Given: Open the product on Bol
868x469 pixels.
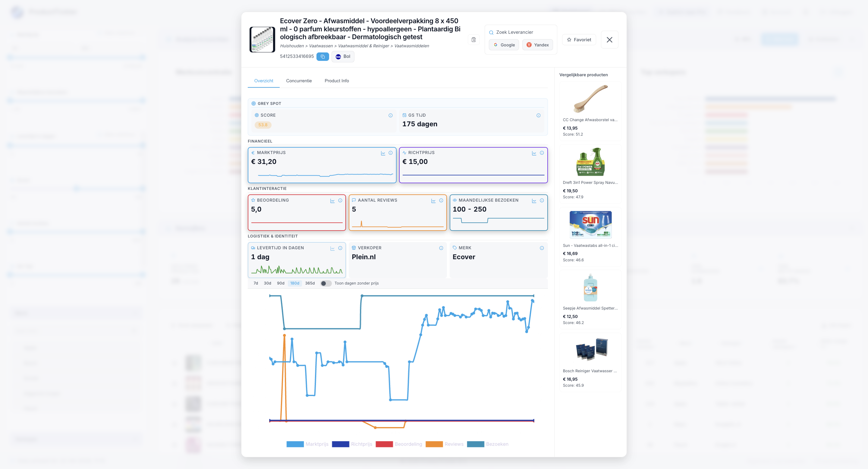Looking at the screenshot, I should (x=343, y=57).
